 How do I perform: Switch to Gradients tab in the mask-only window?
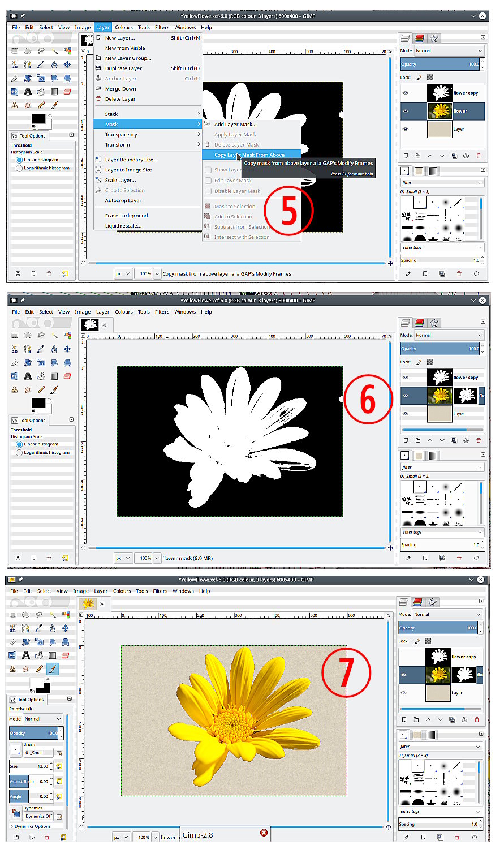click(x=433, y=456)
